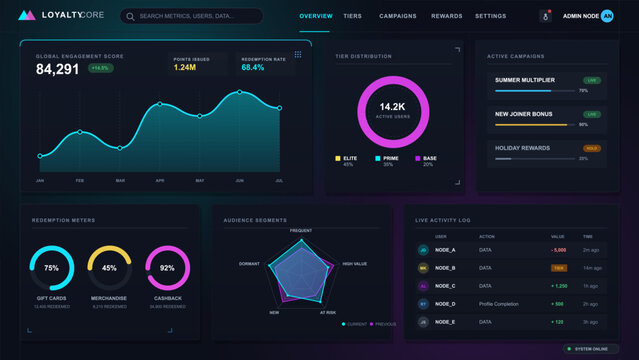Click NODE_B user avatar
This screenshot has width=639, height=360.
coord(423,268)
